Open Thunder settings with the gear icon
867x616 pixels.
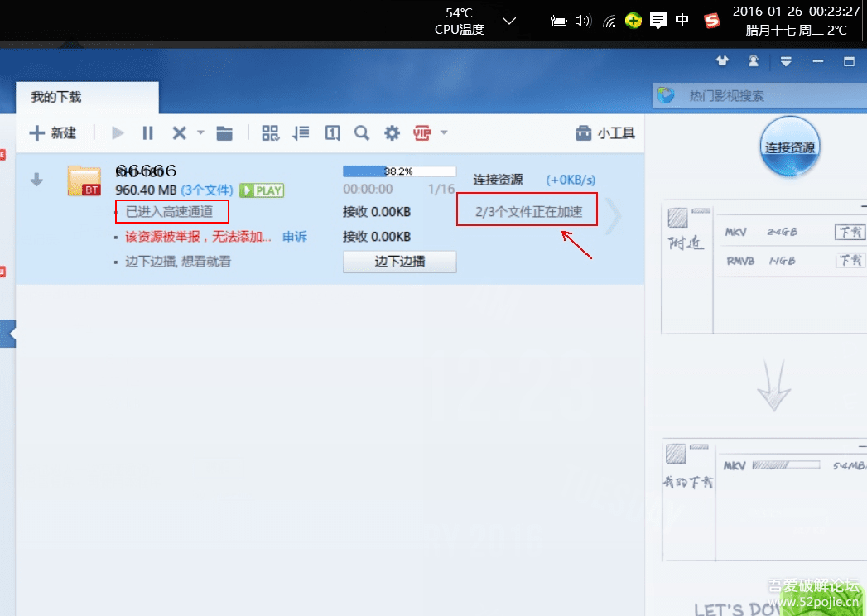click(x=391, y=132)
